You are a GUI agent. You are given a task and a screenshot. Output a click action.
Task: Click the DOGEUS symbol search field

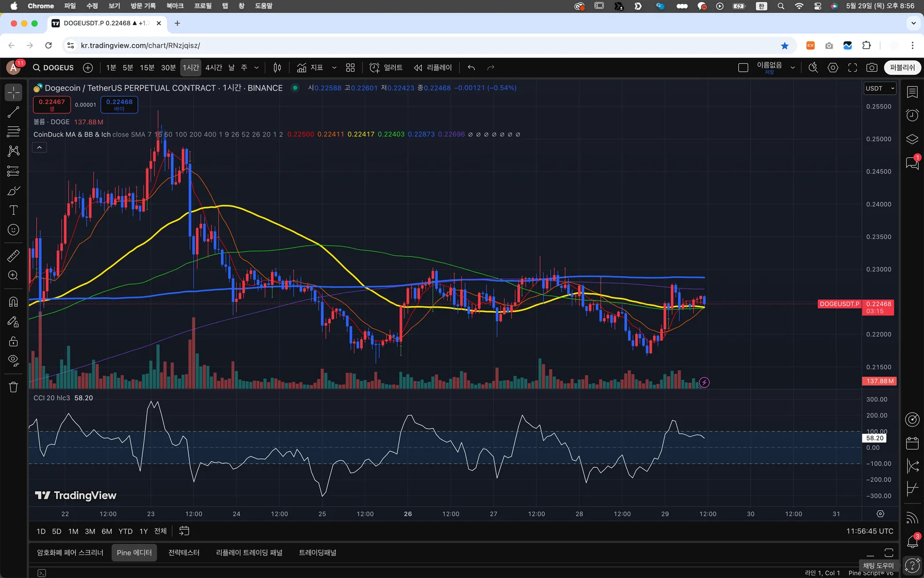[x=53, y=67]
